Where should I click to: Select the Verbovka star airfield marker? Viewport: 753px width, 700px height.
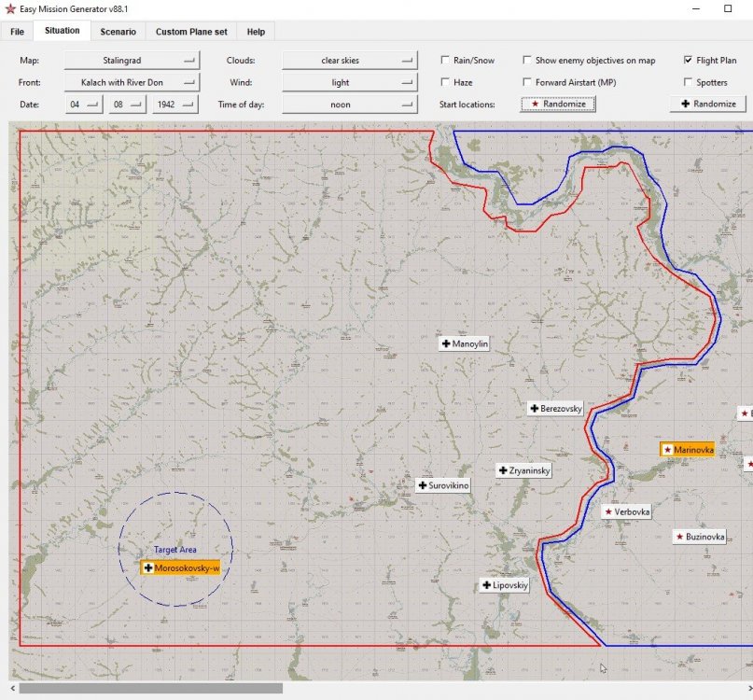tap(627, 511)
